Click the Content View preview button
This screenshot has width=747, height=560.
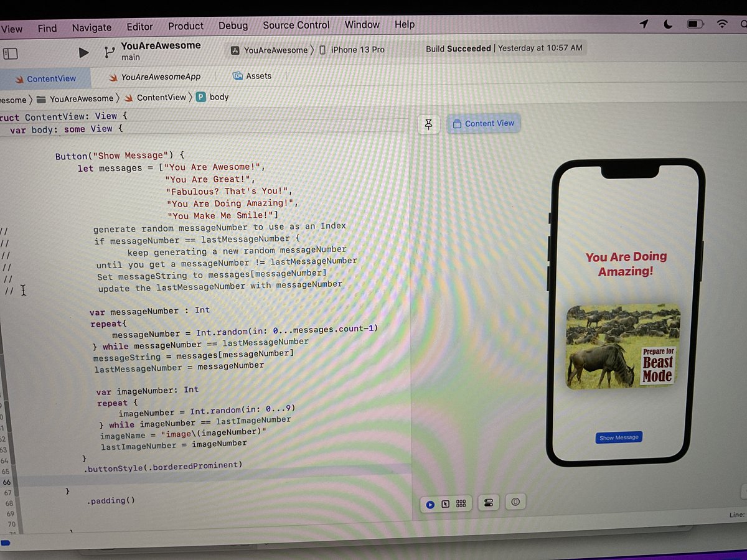(484, 123)
